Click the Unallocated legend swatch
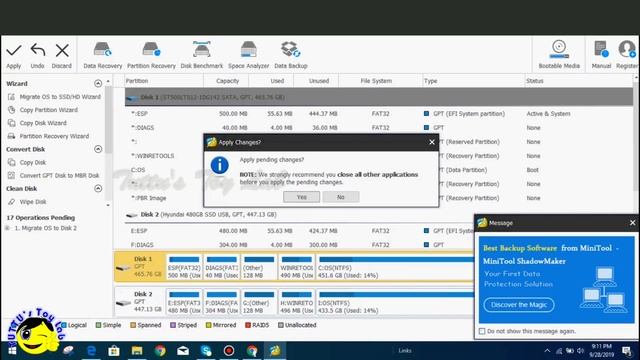 pyautogui.click(x=281, y=325)
